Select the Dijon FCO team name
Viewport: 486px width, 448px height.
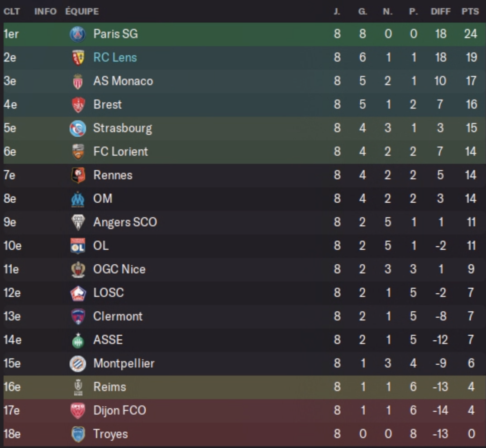click(x=119, y=410)
